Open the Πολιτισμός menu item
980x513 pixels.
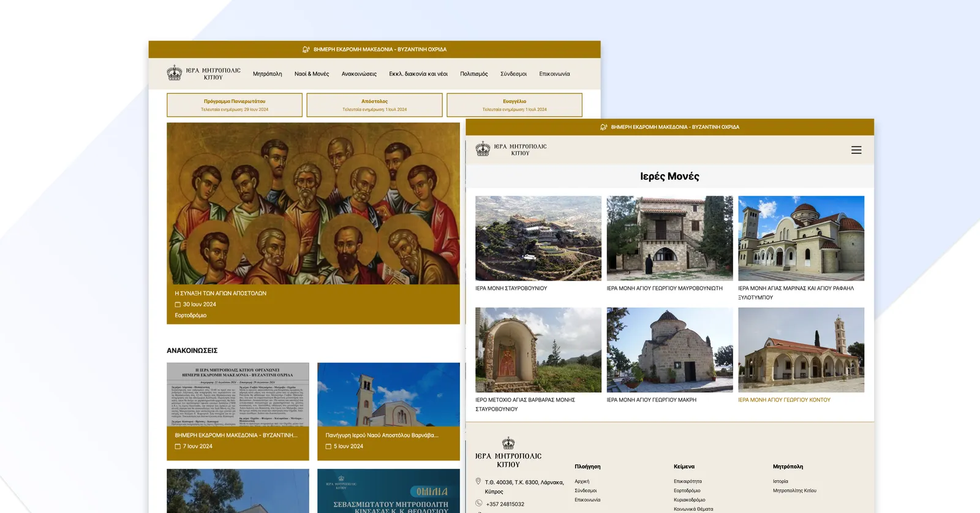[474, 74]
